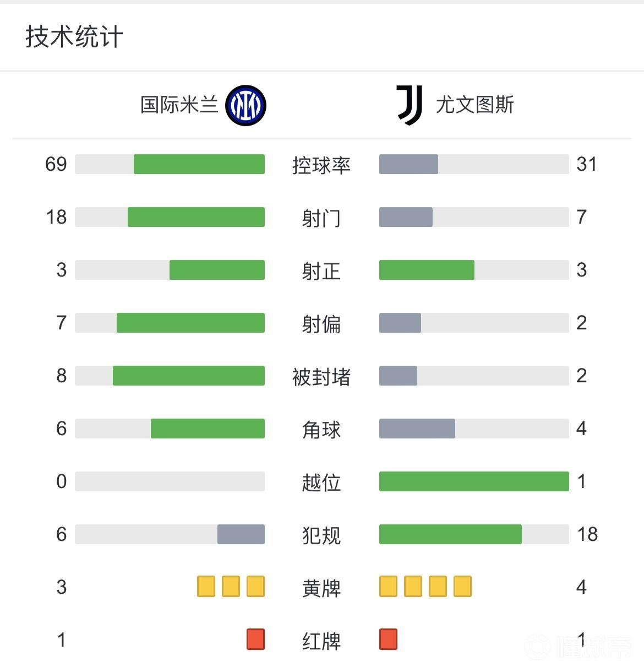Click the Juventus club logo
This screenshot has height=667, width=644.
(410, 105)
